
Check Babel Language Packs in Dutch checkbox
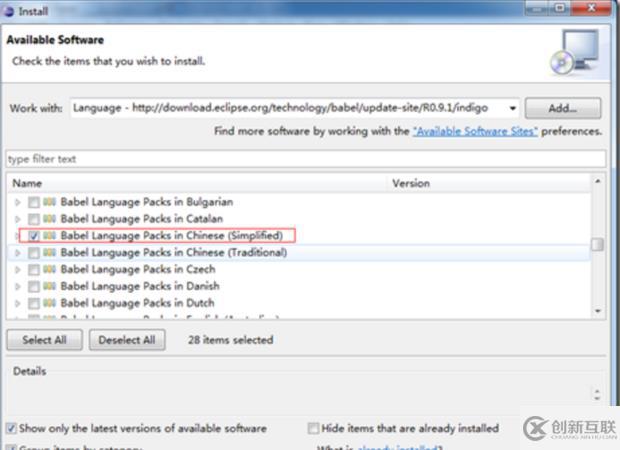click(x=34, y=303)
